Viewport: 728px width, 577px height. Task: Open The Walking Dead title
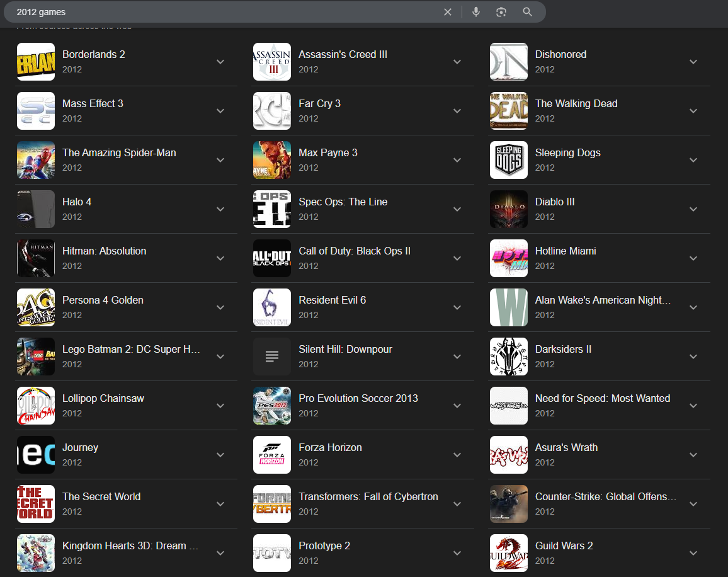576,103
